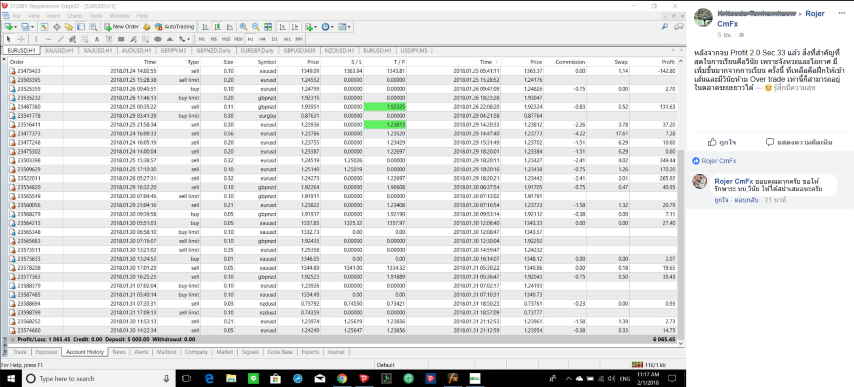
Task: Open the MetaEditor book icon
Action: [147, 27]
